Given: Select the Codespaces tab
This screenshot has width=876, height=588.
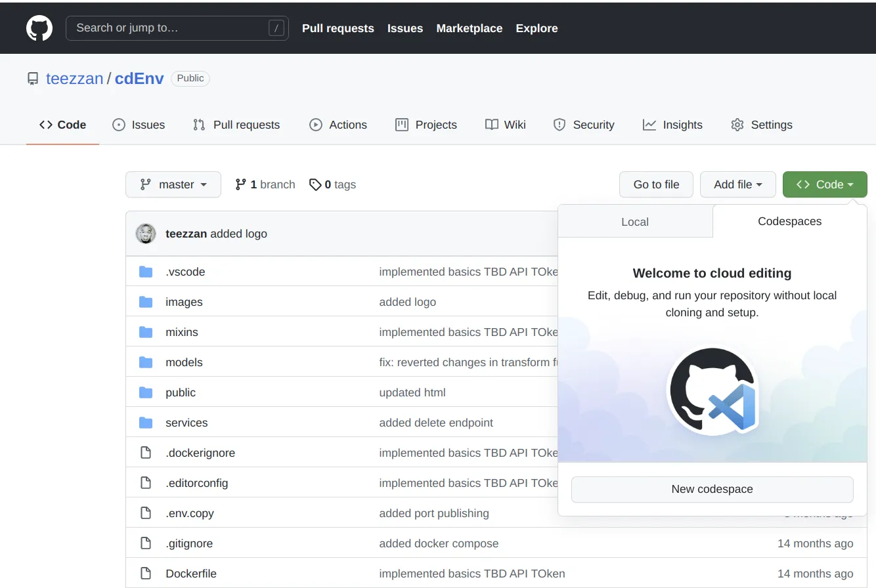Looking at the screenshot, I should 790,221.
